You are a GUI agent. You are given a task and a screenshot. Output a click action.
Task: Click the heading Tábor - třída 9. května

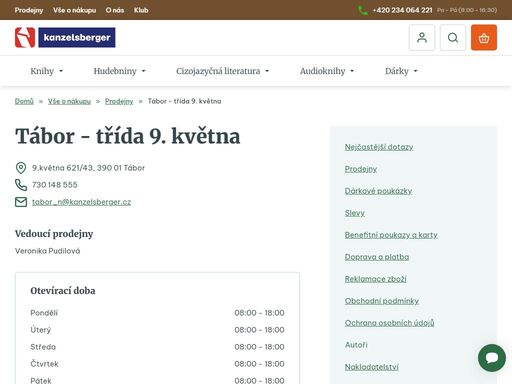128,136
